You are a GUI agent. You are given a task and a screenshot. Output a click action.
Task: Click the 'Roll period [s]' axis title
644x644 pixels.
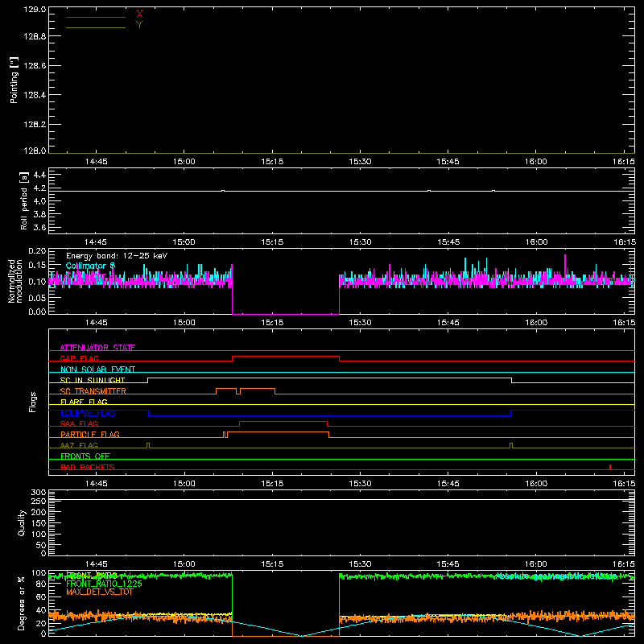(x=23, y=200)
